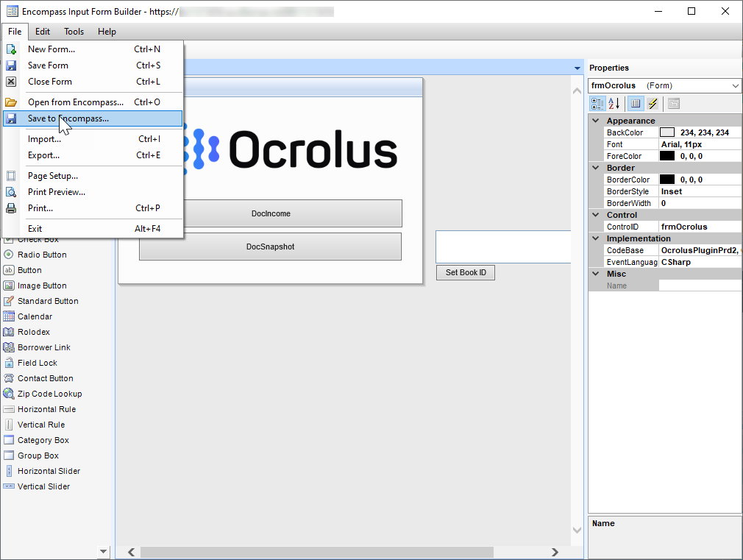Select the Group Box toolbox control
Screen dimensions: 743x560
pyautogui.click(x=32, y=456)
